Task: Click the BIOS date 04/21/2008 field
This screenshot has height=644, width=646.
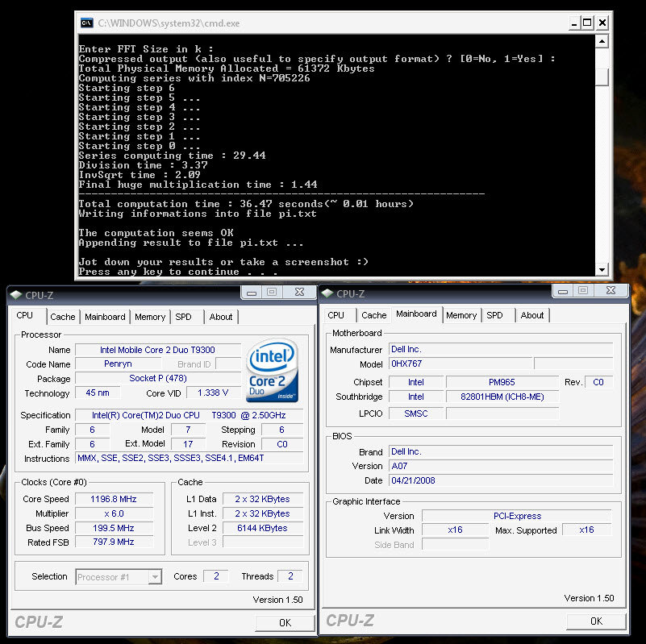Action: (x=501, y=480)
